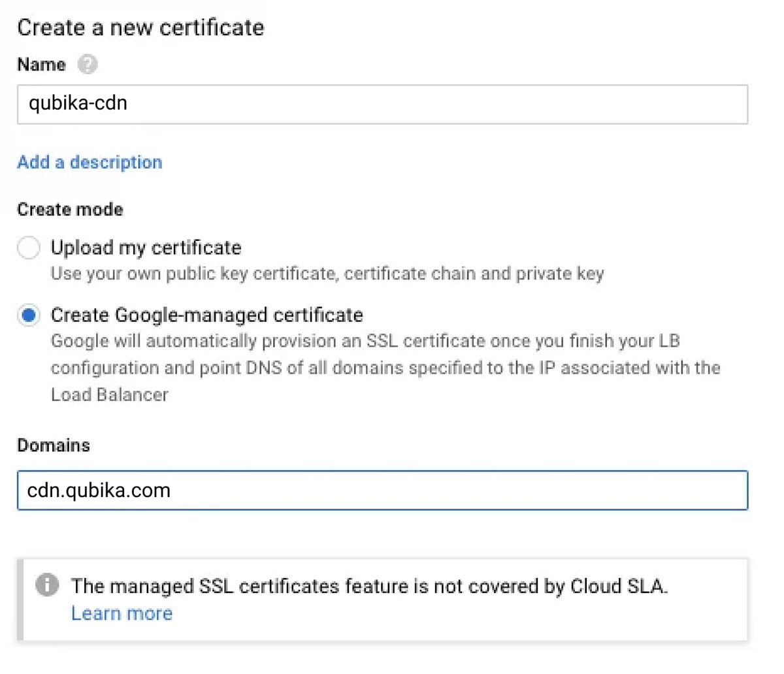The width and height of the screenshot is (784, 674).
Task: Click the Domains field containing cdn.qubika.com
Action: tap(382, 490)
